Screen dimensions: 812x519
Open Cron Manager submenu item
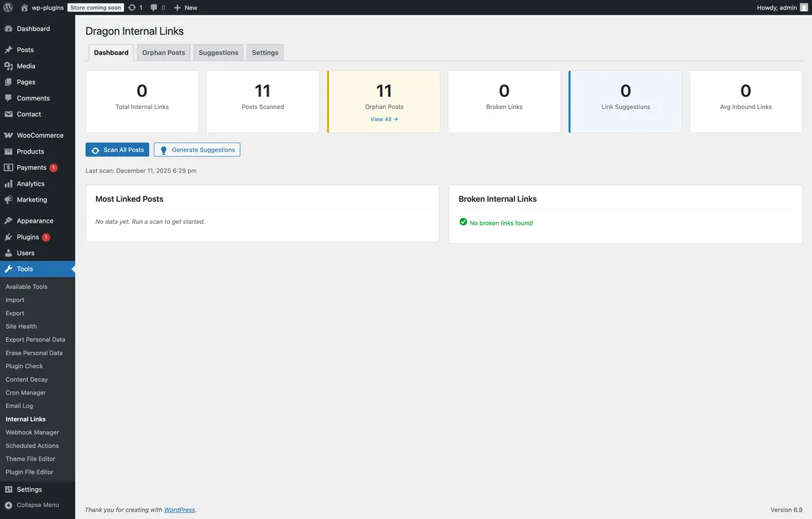point(26,392)
